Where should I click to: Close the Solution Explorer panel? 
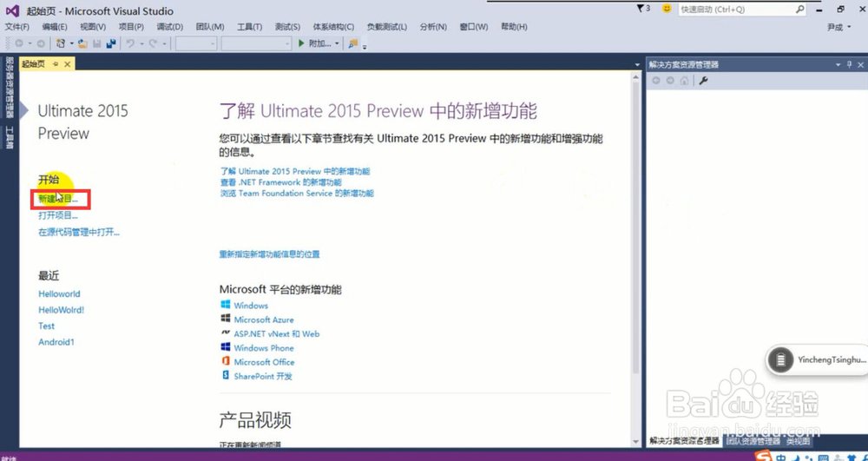tap(861, 65)
